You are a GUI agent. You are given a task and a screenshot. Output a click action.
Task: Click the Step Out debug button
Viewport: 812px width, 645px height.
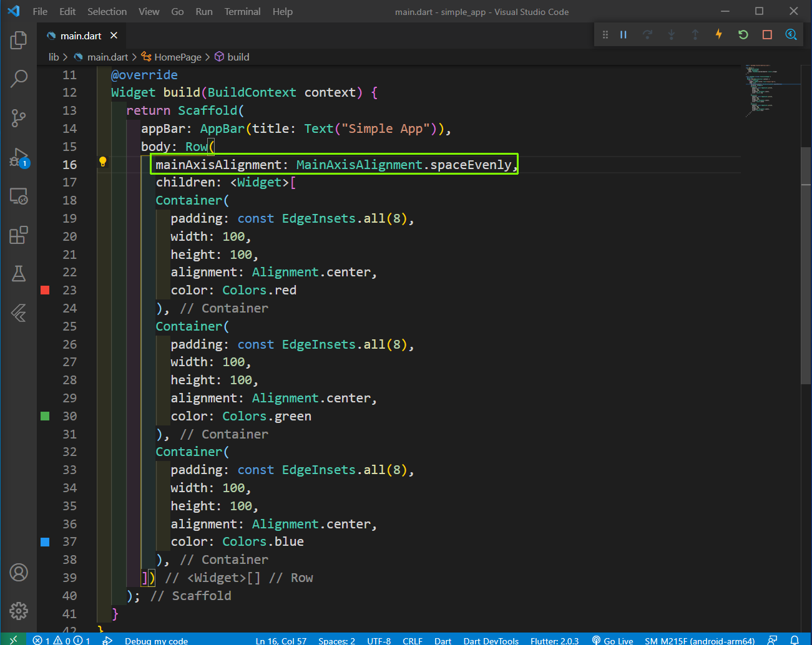point(695,35)
